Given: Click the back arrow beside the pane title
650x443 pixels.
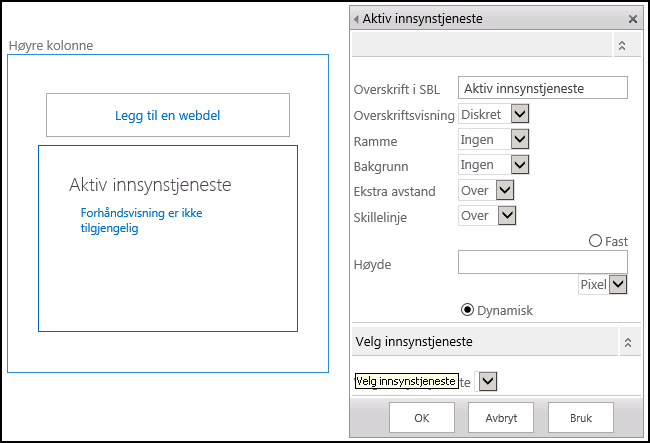Looking at the screenshot, I should (356, 19).
